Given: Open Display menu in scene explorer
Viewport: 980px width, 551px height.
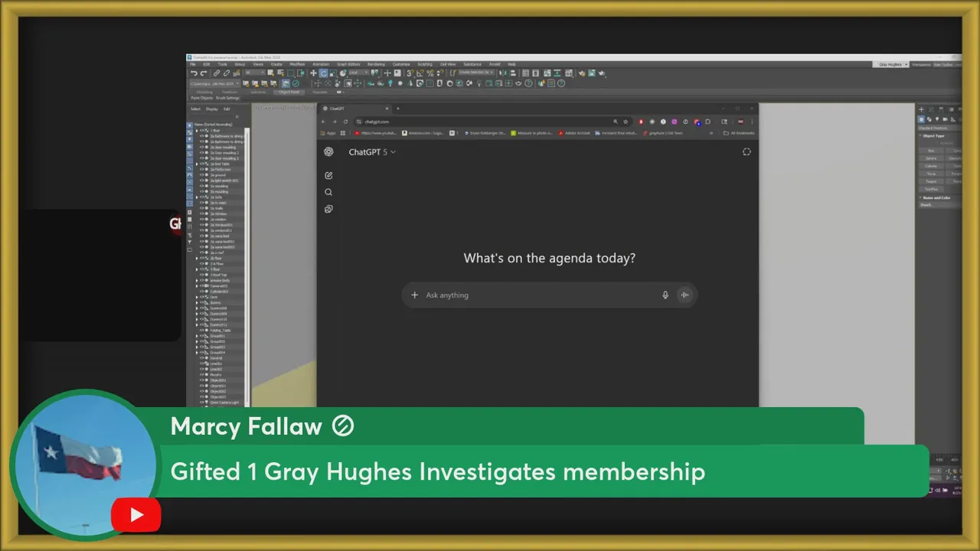Looking at the screenshot, I should [212, 109].
